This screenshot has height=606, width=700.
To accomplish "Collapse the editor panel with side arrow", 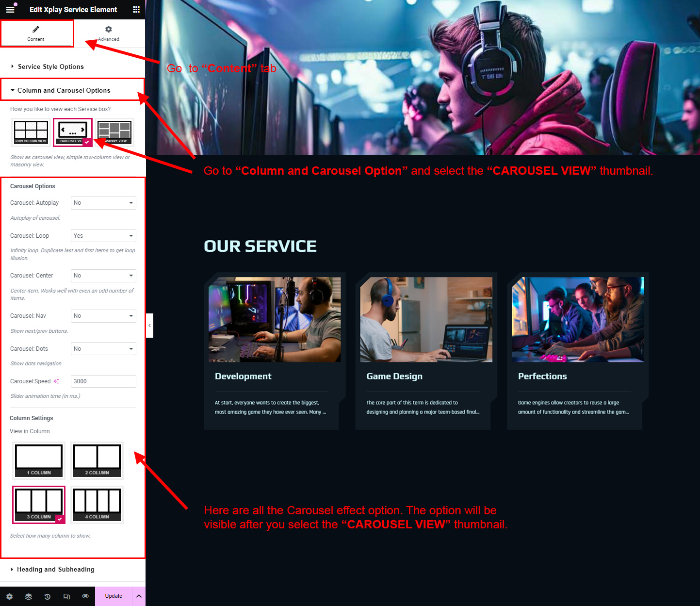I will point(149,326).
